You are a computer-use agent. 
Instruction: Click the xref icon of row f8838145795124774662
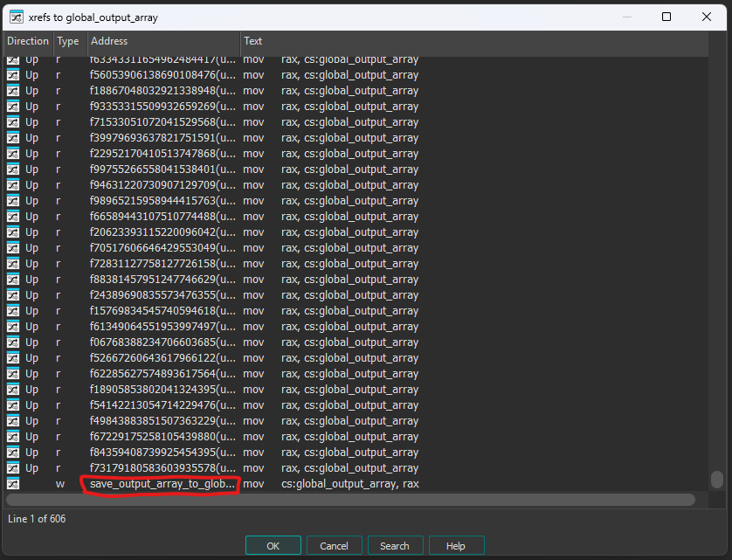13,280
